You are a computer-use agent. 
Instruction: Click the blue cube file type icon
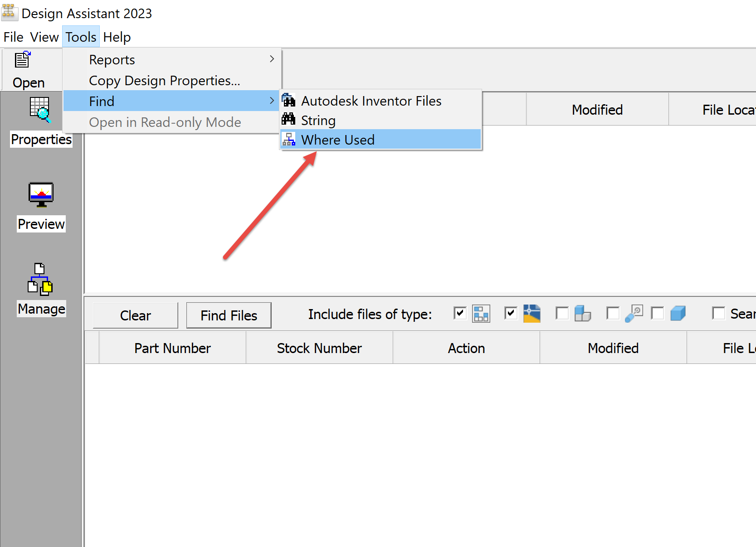click(x=678, y=313)
